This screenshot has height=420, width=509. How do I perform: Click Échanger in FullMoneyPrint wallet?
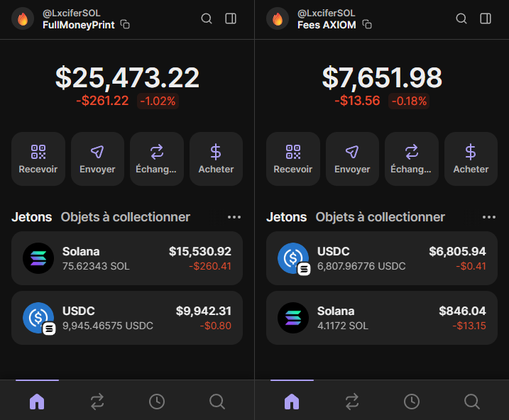pos(157,159)
